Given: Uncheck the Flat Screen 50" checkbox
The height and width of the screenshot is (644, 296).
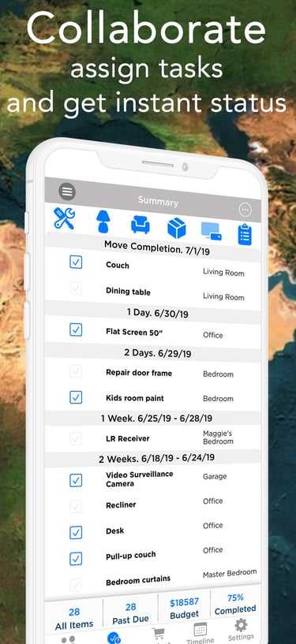Looking at the screenshot, I should pos(76,329).
